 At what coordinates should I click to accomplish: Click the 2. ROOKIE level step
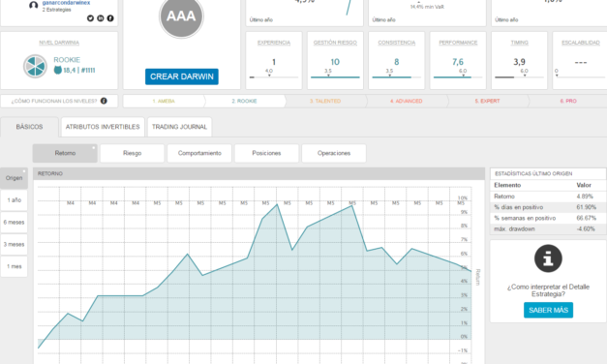[244, 101]
